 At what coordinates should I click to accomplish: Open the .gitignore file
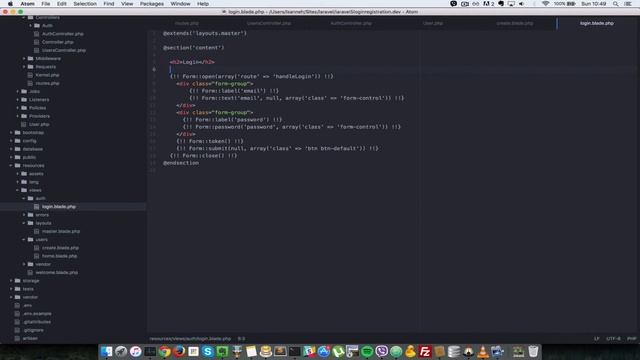[33, 330]
